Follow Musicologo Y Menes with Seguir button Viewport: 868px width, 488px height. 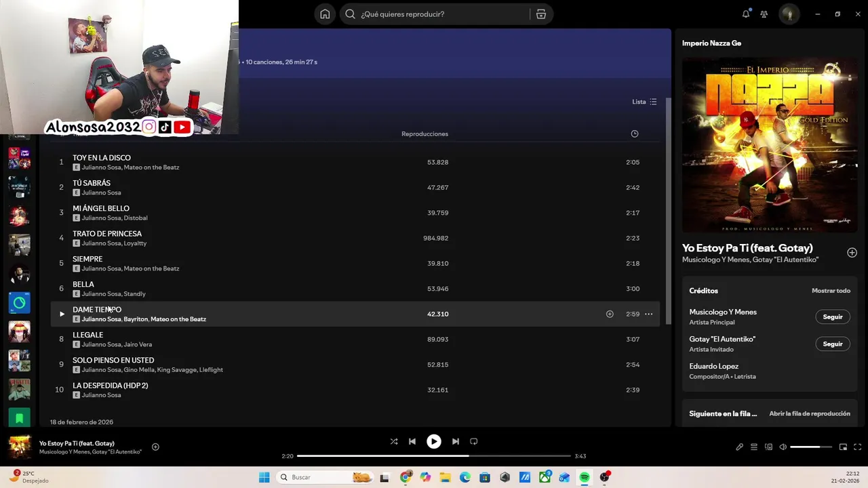tap(833, 317)
